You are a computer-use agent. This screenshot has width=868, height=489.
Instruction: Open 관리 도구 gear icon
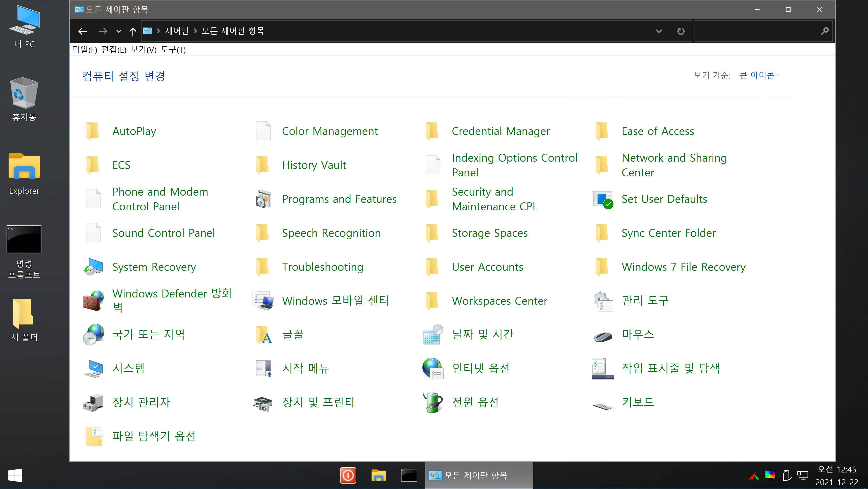tap(603, 301)
